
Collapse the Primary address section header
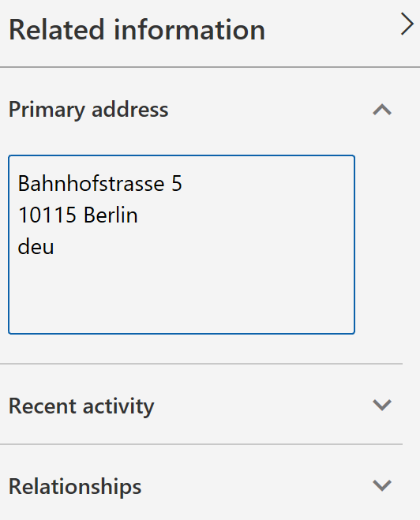tap(201, 110)
